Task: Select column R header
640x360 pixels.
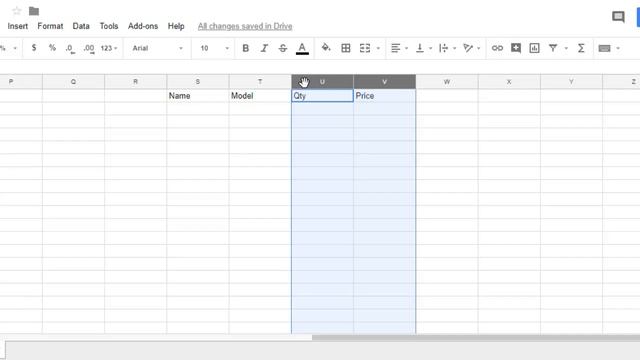Action: click(x=136, y=82)
